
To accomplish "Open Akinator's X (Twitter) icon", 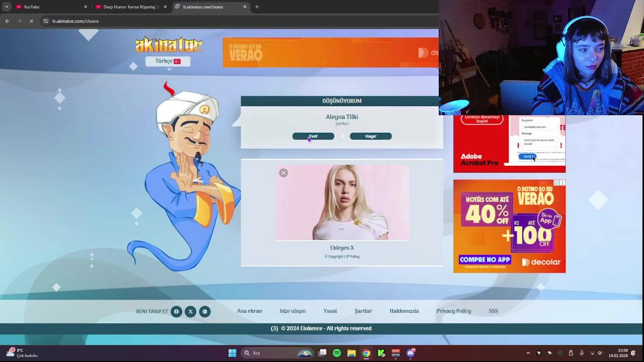I will [x=190, y=312].
